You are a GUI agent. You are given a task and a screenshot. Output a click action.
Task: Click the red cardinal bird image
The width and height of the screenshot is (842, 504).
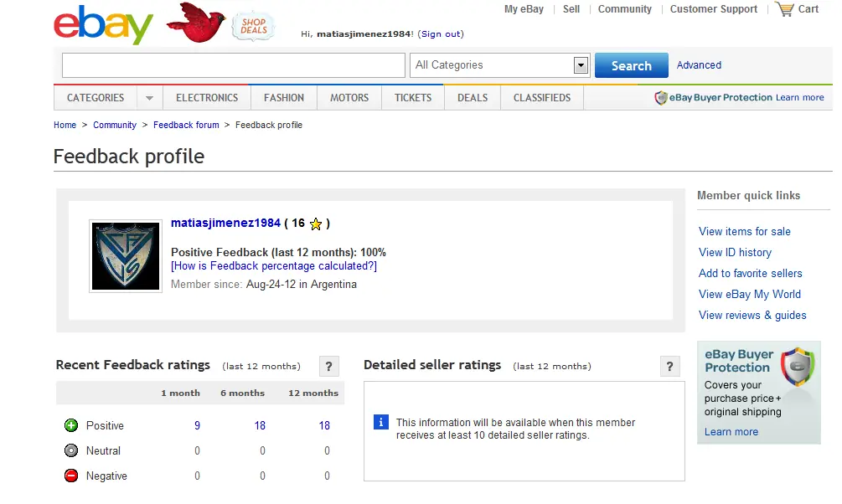click(195, 23)
